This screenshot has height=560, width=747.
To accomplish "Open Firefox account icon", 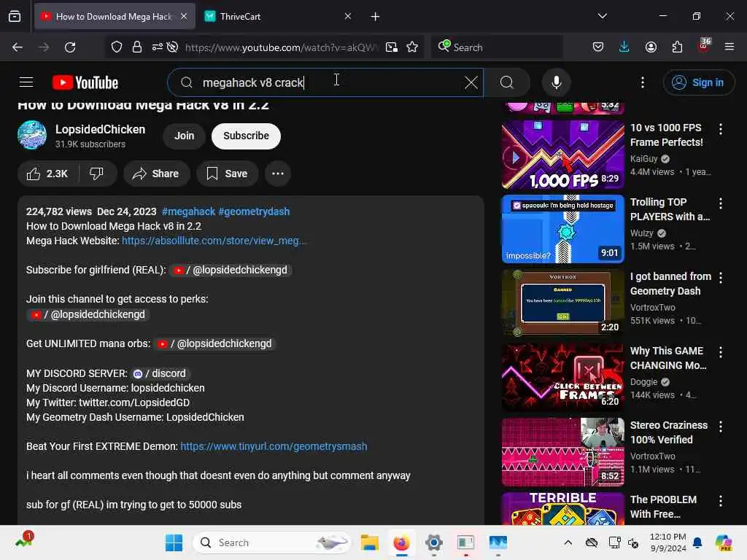I will [651, 47].
